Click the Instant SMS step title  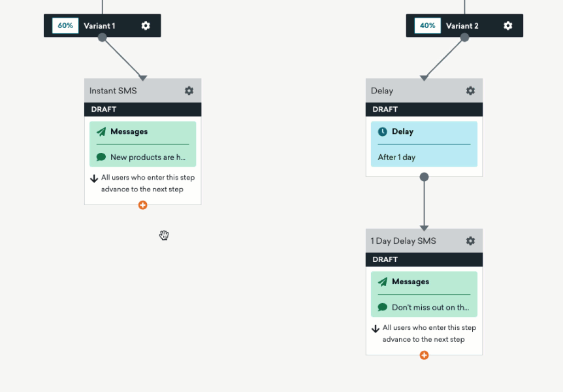(113, 91)
